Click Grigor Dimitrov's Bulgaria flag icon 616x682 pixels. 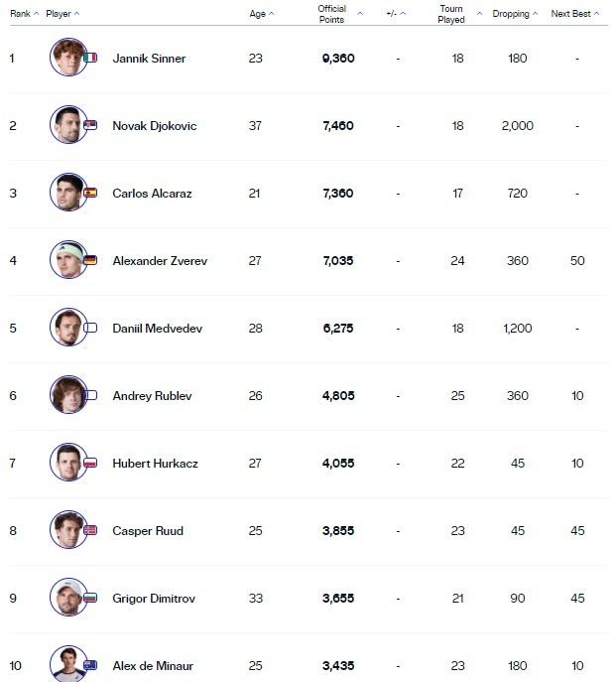91,598
